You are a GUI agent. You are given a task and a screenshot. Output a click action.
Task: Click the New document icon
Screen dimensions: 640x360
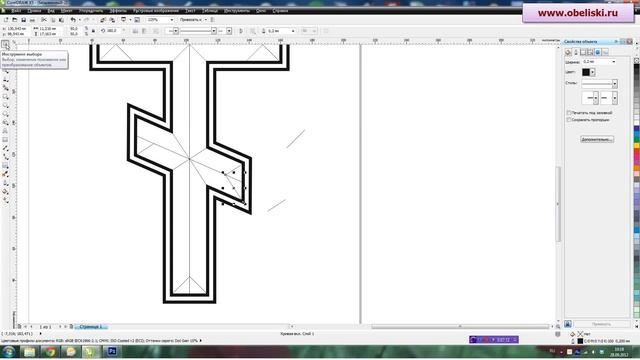[x=6, y=20]
